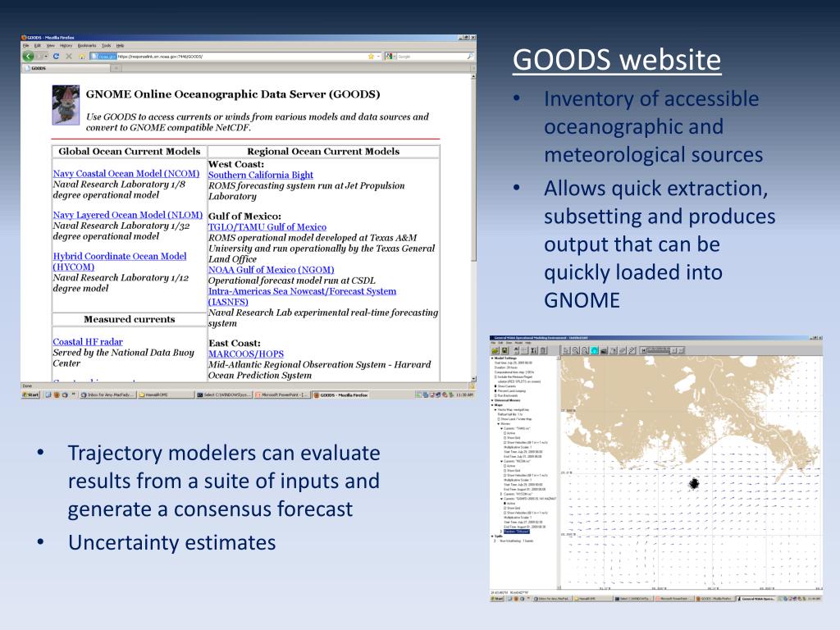Select the GNOME zoom in magnifier tool
Screen dimensions: 840x630
pyautogui.click(x=575, y=350)
